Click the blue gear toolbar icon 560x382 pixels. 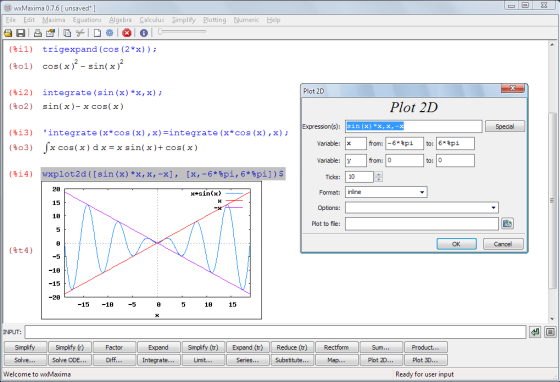pyautogui.click(x=110, y=33)
